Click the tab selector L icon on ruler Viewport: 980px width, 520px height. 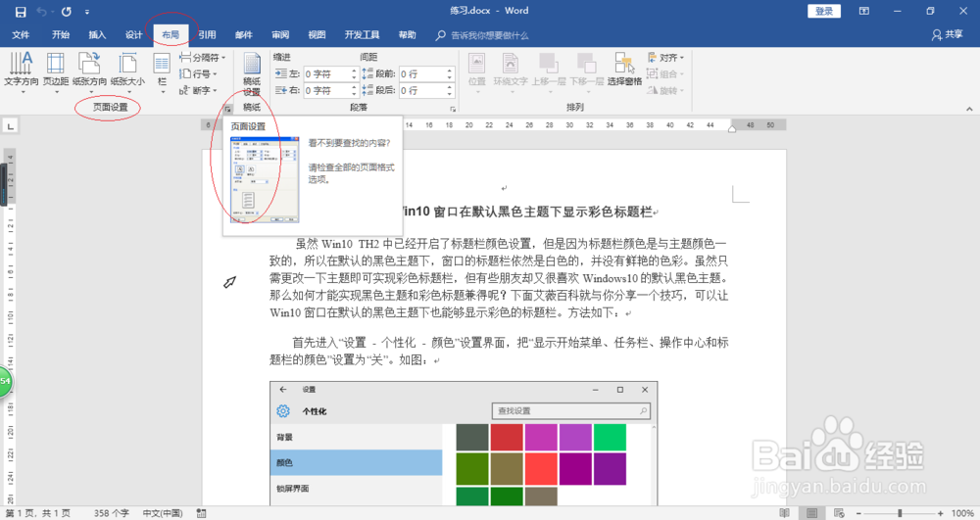10,126
